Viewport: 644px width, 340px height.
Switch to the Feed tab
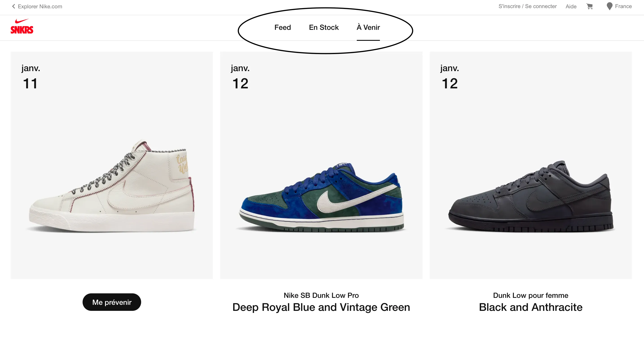[x=283, y=28]
